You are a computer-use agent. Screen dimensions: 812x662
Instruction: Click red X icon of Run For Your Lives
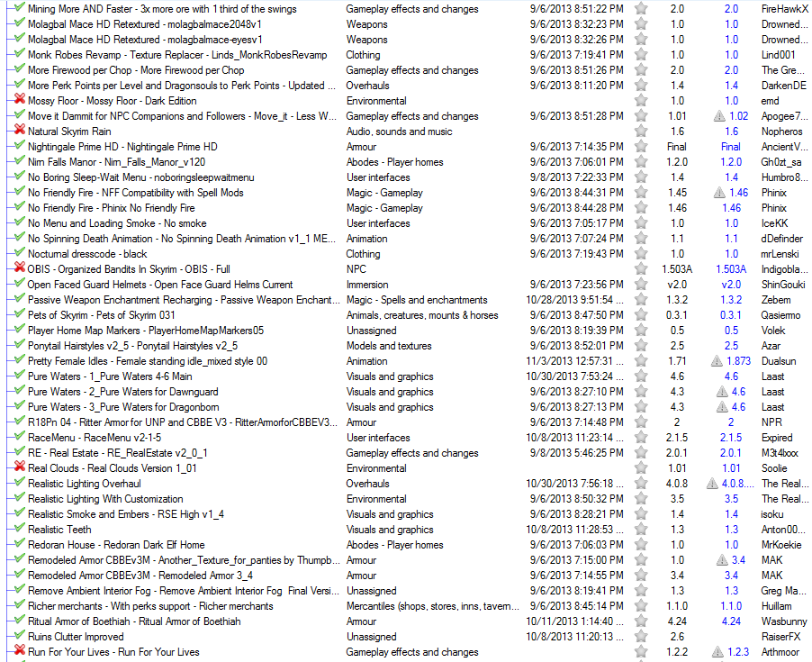click(x=20, y=649)
